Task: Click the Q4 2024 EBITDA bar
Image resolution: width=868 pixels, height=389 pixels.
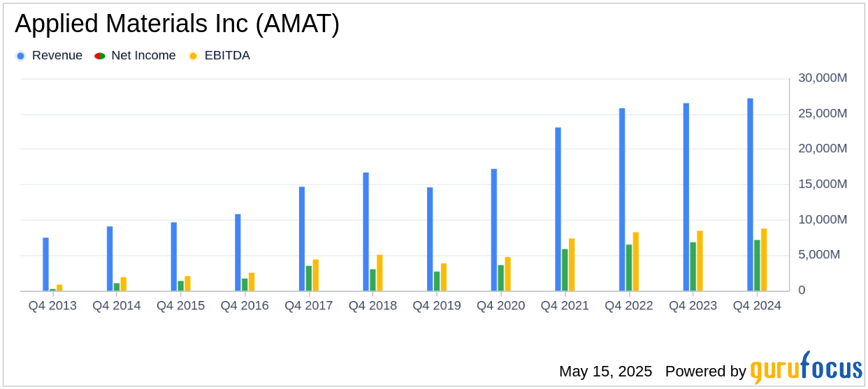Action: (764, 260)
